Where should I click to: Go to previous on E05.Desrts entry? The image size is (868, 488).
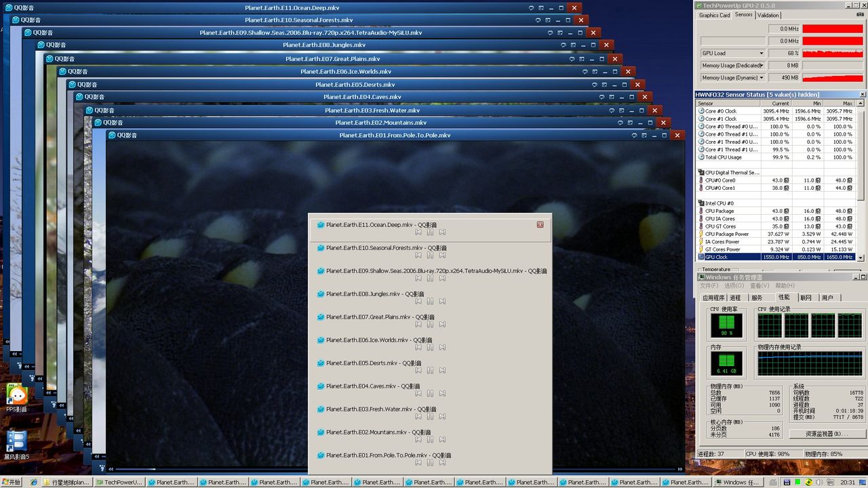click(418, 371)
